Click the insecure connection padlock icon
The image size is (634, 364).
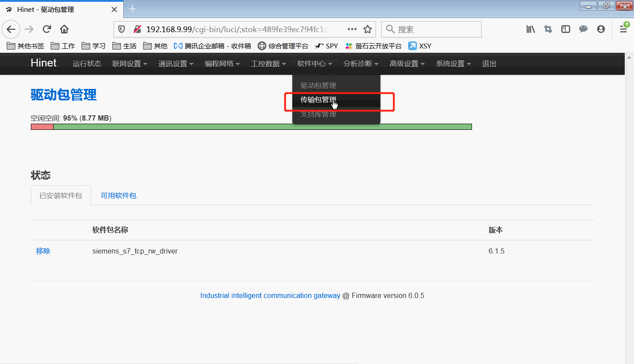[137, 29]
